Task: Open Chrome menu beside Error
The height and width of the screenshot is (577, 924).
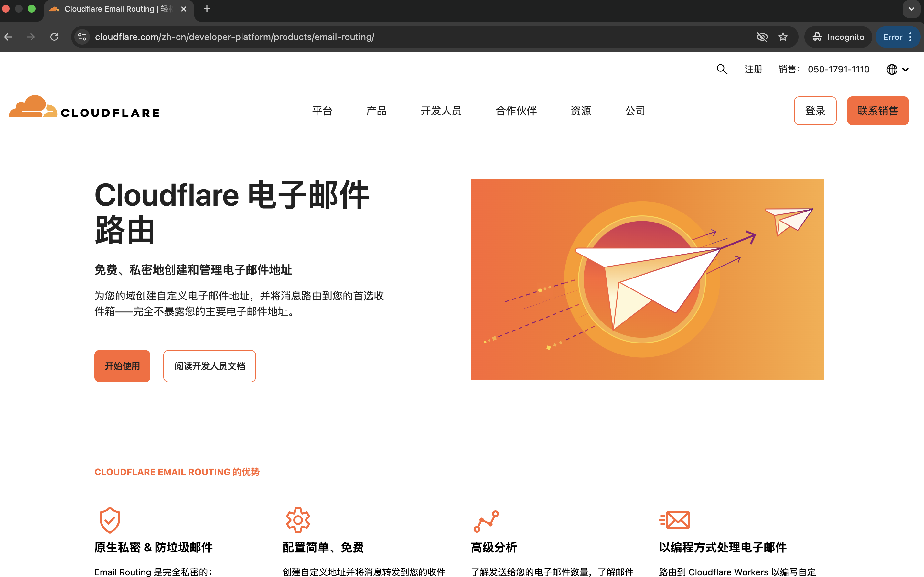Action: click(911, 37)
